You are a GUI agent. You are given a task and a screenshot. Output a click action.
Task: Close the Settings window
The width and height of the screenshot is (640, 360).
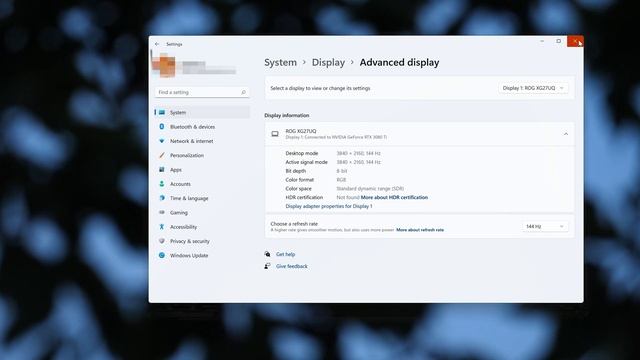(575, 41)
